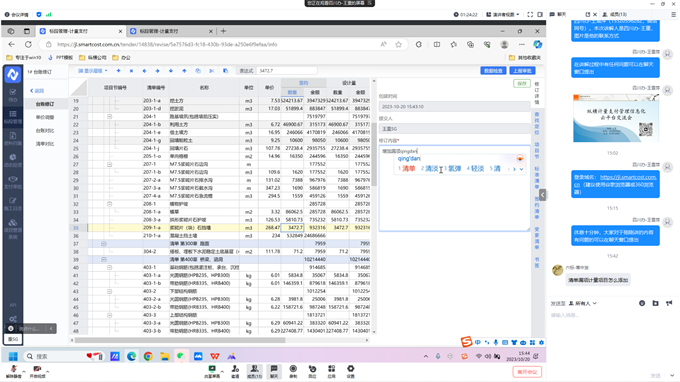680x382 pixels.
Task: Click the add row plus icon in toolbar
Action: 118,71
